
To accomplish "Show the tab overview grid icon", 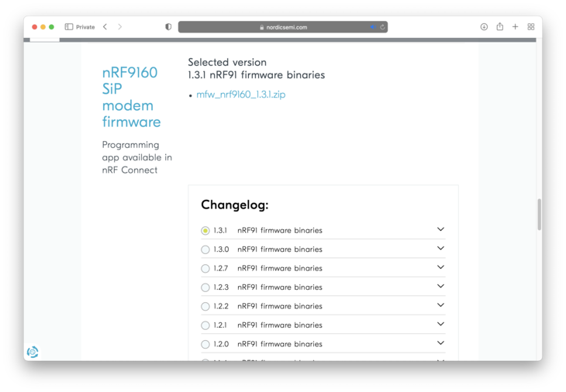I will click(x=530, y=26).
